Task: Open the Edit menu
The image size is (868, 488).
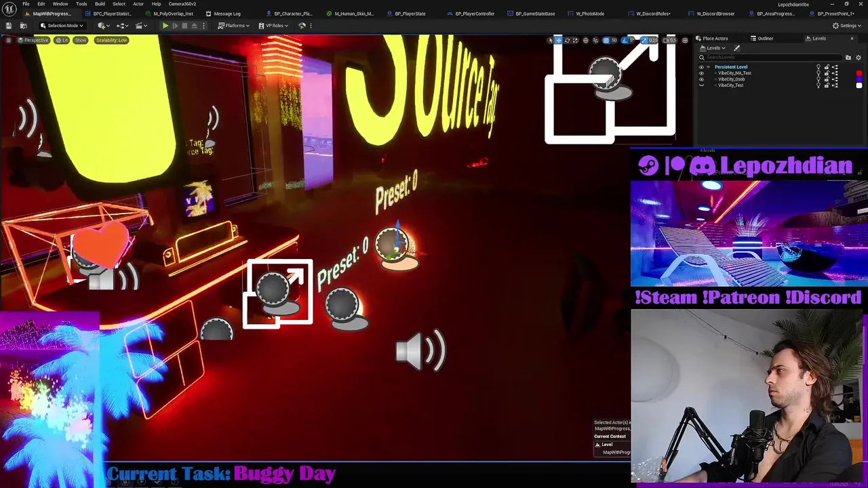Action: point(41,4)
